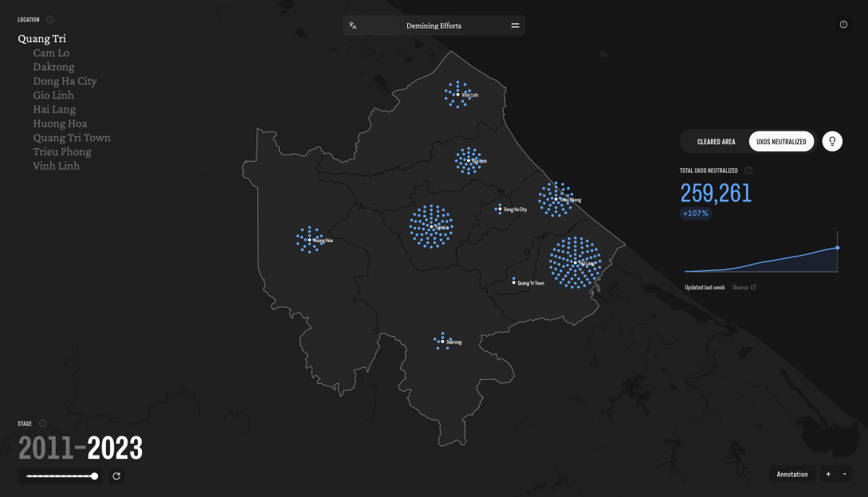This screenshot has height=497, width=868.
Task: Reset the timeline with the refresh icon
Action: 116,476
